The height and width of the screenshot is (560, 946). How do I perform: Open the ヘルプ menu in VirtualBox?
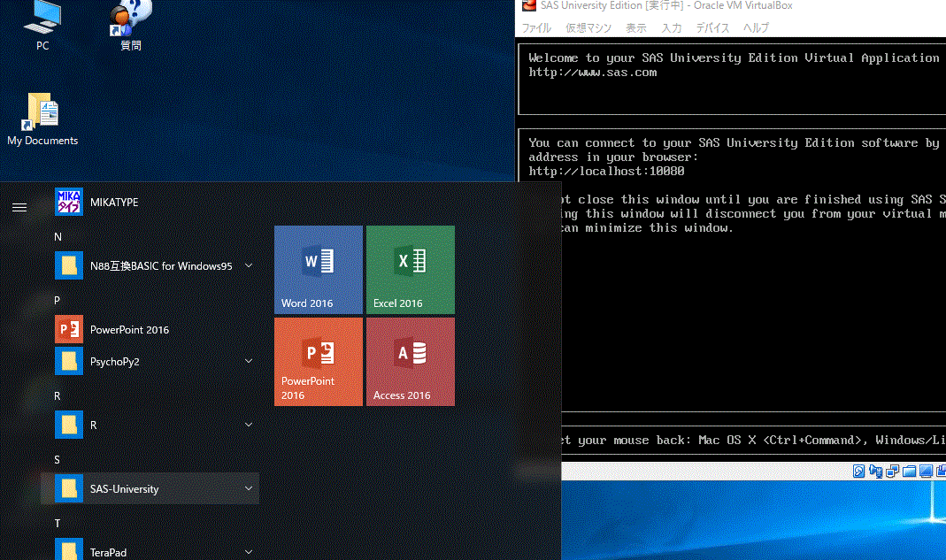point(756,27)
